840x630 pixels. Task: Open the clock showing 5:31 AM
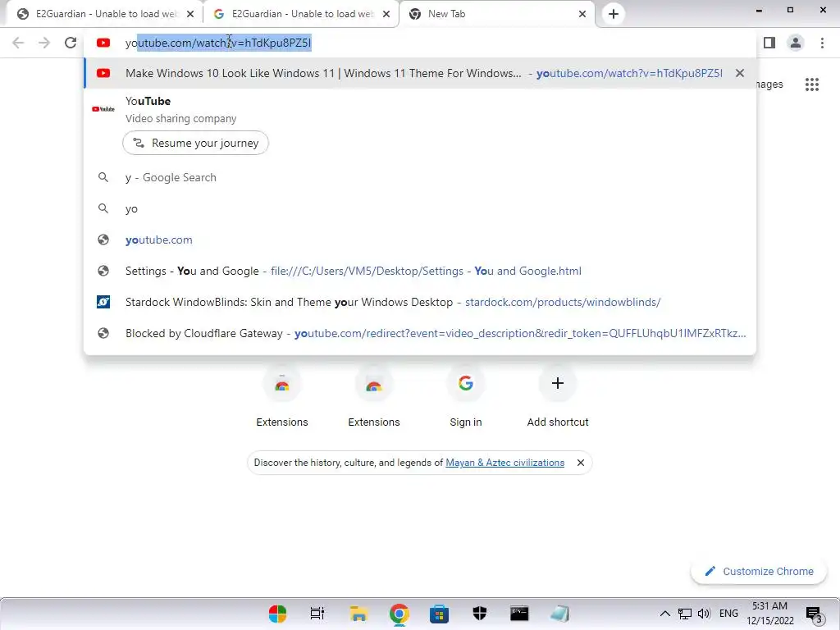pyautogui.click(x=769, y=614)
